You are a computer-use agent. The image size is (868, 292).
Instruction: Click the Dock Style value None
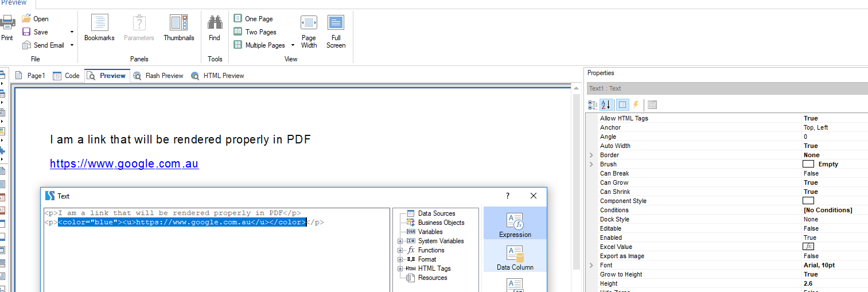tap(811, 219)
